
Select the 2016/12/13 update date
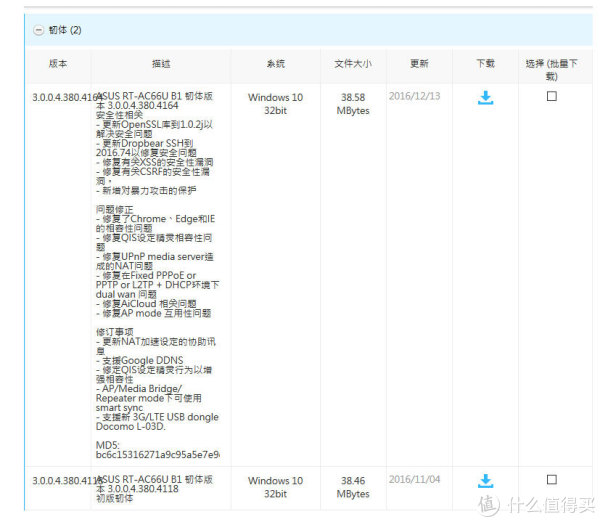coord(414,96)
